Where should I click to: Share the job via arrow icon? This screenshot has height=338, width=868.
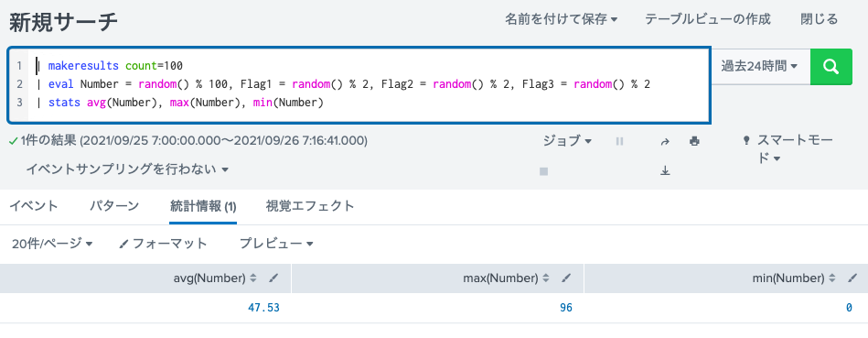point(665,141)
